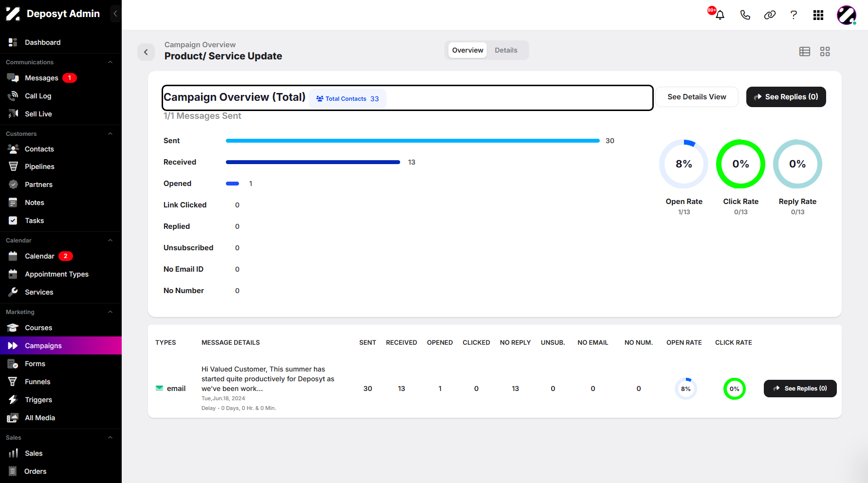Select the Overview tab
This screenshot has height=483, width=868.
tap(467, 50)
